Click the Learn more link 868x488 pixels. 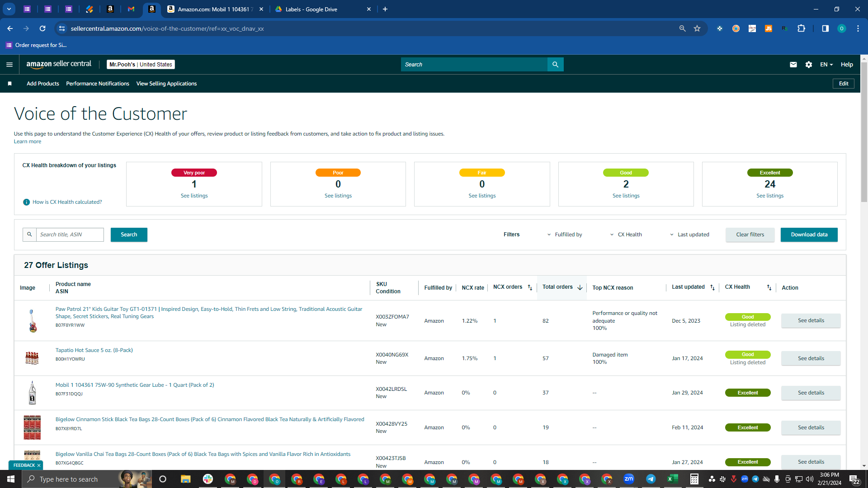tap(28, 141)
